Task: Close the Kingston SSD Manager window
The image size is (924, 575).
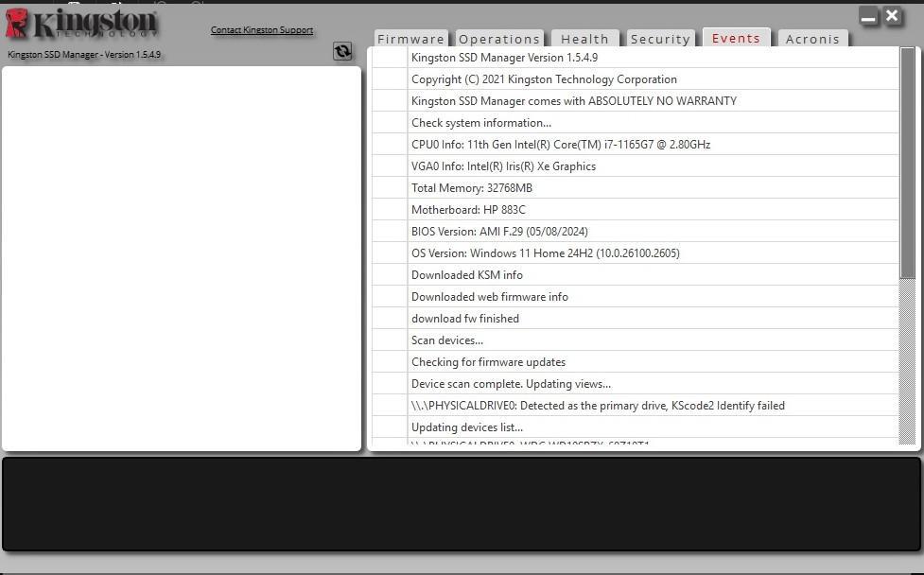Action: tap(892, 16)
